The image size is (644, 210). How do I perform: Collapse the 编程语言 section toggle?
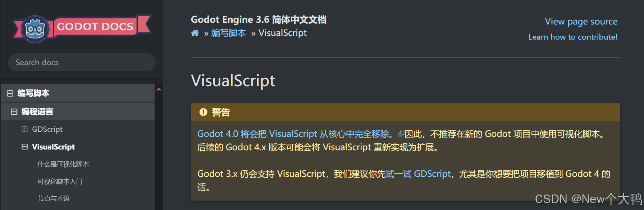click(x=14, y=112)
